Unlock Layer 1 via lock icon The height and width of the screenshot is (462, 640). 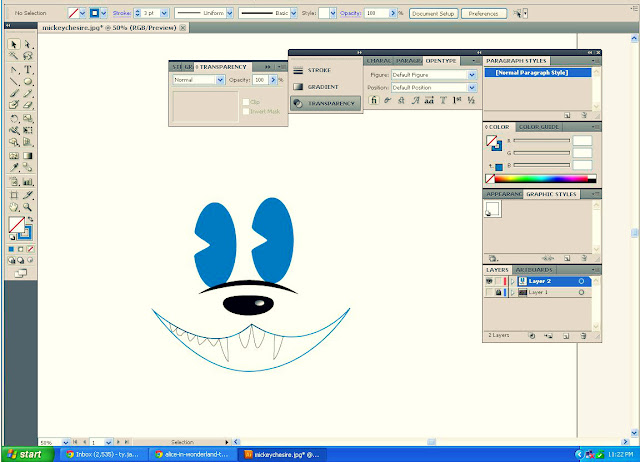point(498,292)
